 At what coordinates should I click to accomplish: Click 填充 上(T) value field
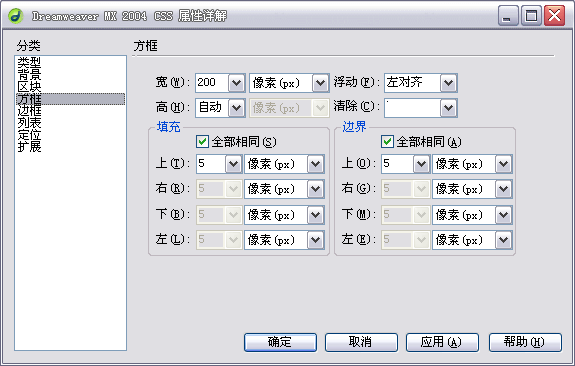211,164
